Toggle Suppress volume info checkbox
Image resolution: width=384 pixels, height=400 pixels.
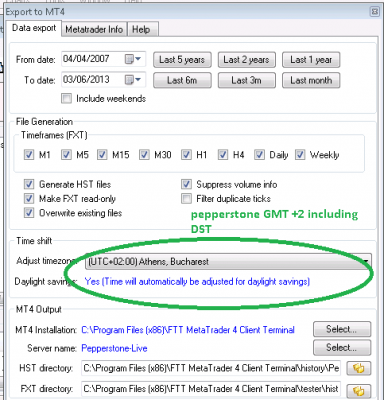186,184
